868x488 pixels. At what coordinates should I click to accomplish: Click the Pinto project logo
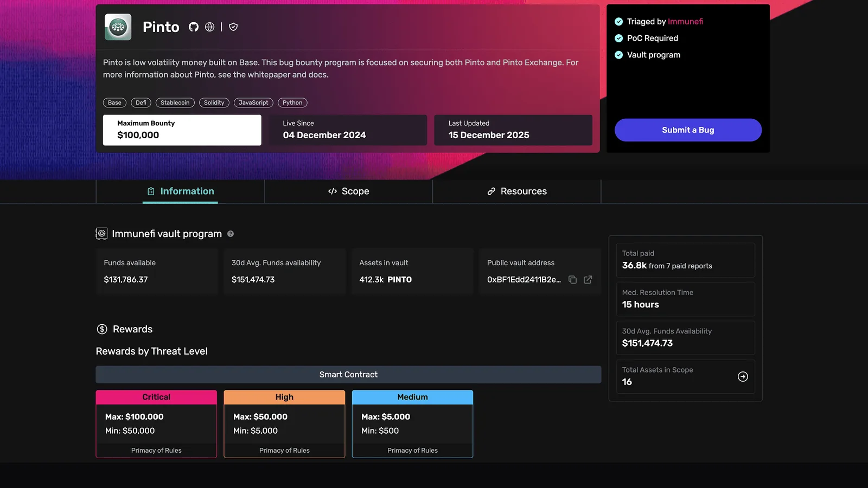[118, 27]
